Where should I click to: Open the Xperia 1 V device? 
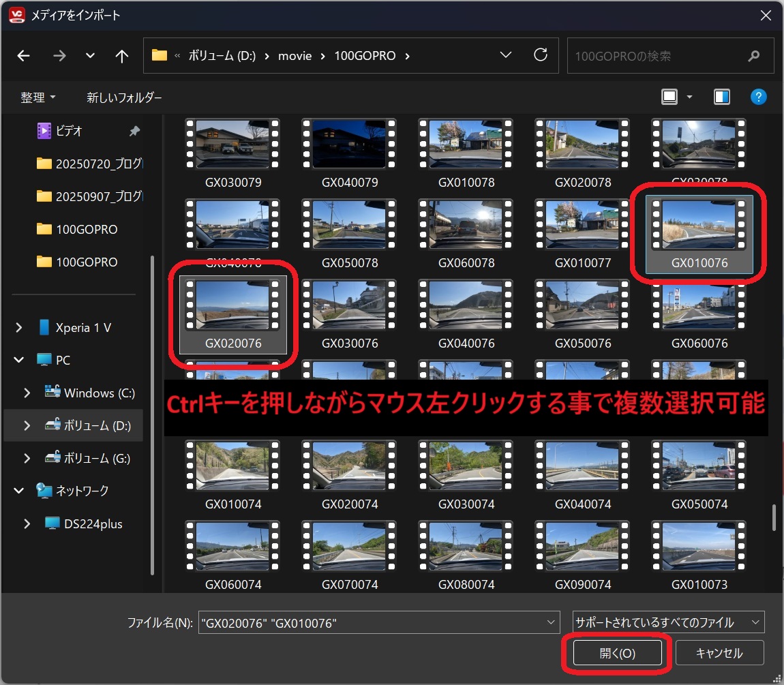[83, 328]
